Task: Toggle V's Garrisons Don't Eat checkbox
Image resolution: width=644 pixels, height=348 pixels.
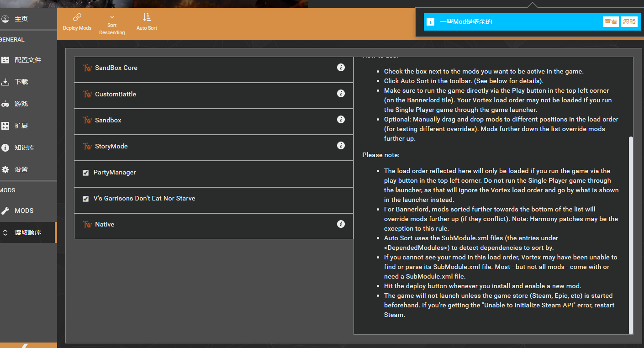Action: point(85,199)
